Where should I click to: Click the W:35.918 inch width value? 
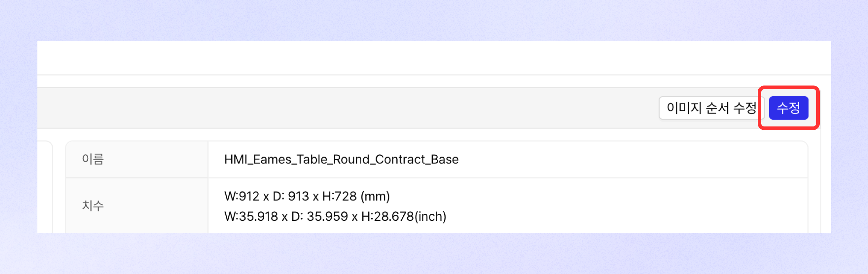[x=251, y=216]
